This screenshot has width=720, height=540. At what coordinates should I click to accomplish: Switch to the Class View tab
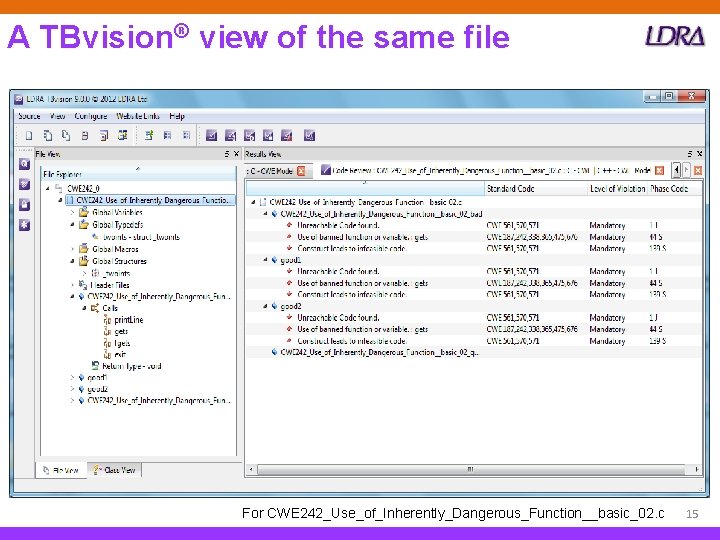(114, 470)
